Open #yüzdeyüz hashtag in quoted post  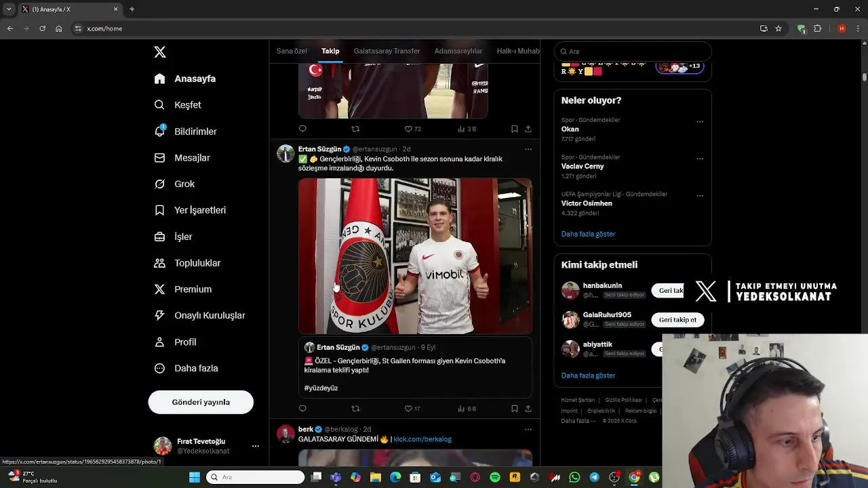321,388
